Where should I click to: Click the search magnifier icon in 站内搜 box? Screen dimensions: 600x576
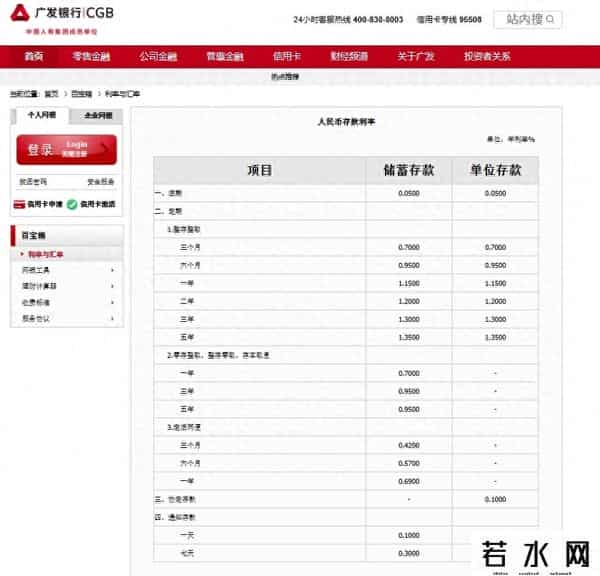click(x=550, y=19)
